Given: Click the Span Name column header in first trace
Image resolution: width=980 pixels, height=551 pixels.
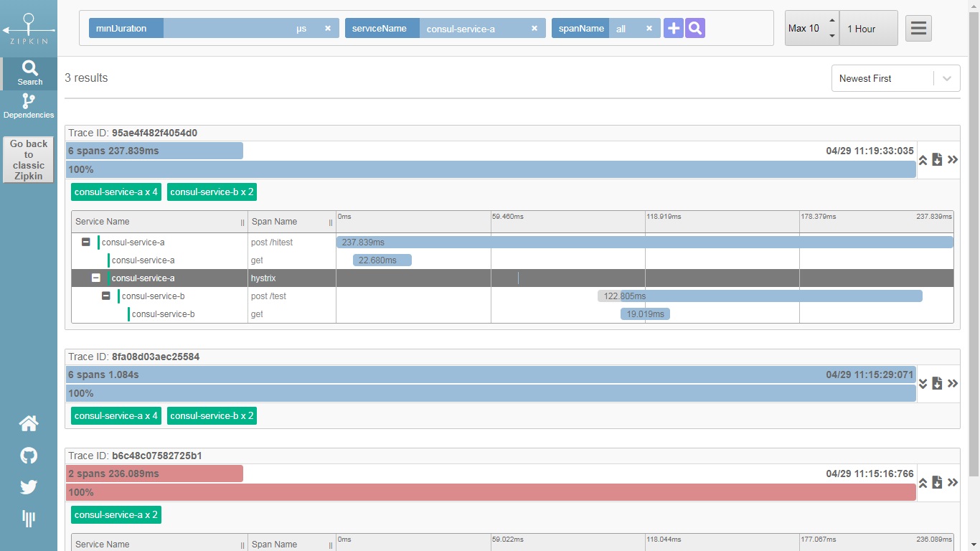Looking at the screenshot, I should click(x=292, y=222).
